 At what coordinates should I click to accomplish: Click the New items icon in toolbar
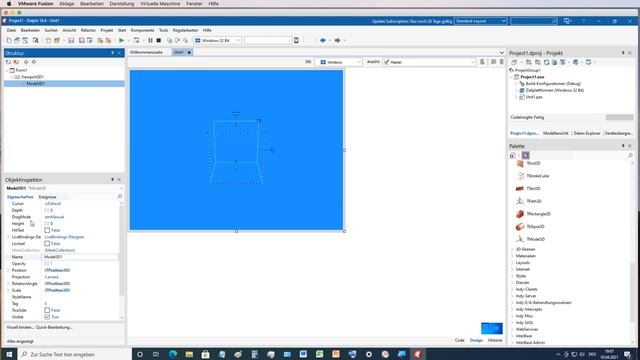[x=9, y=40]
